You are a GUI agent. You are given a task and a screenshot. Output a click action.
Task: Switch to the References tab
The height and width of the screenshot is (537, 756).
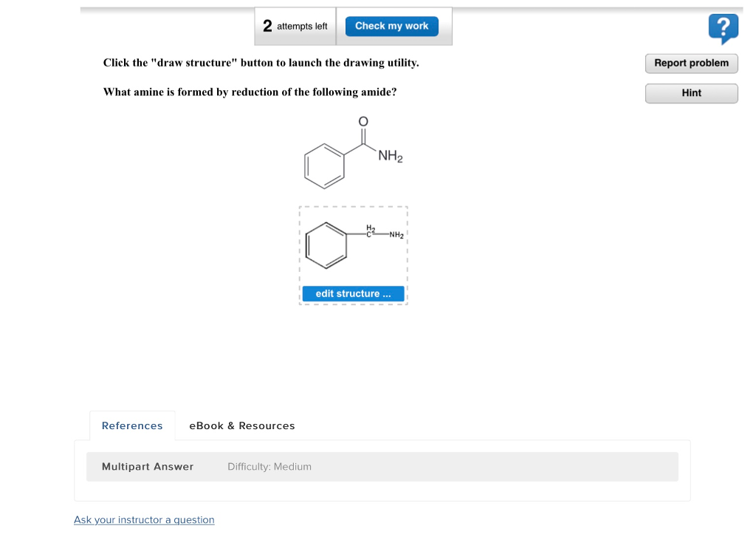pos(132,425)
